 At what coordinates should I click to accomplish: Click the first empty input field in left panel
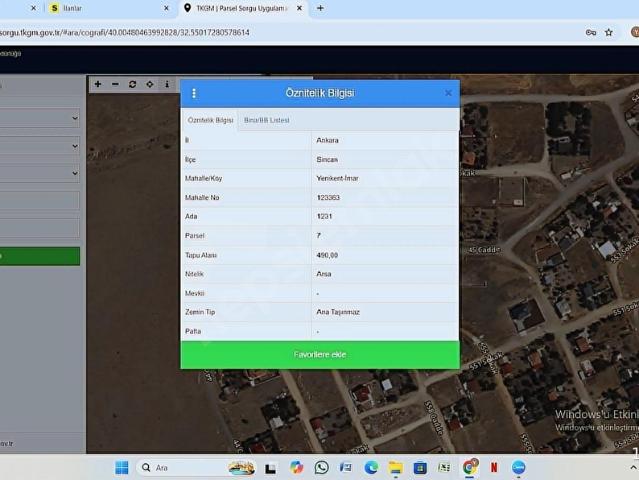[x=40, y=200]
